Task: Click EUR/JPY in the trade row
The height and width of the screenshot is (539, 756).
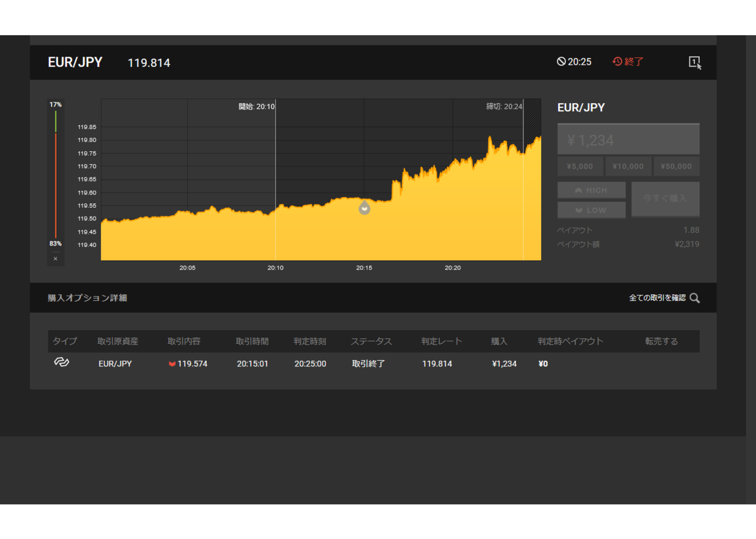Action: pos(115,363)
